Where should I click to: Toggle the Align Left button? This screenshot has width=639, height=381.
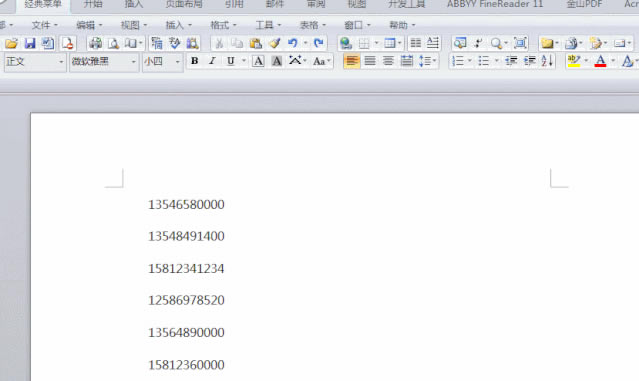(352, 61)
